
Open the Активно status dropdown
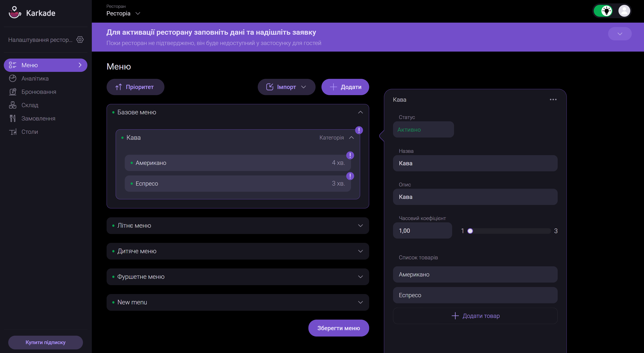click(x=423, y=129)
